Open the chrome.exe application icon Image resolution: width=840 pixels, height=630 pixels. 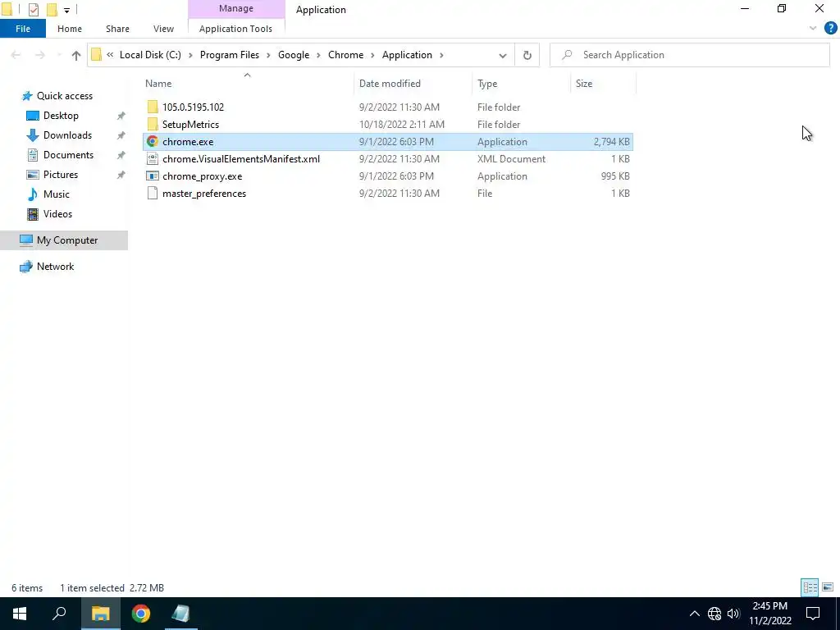pyautogui.click(x=152, y=141)
